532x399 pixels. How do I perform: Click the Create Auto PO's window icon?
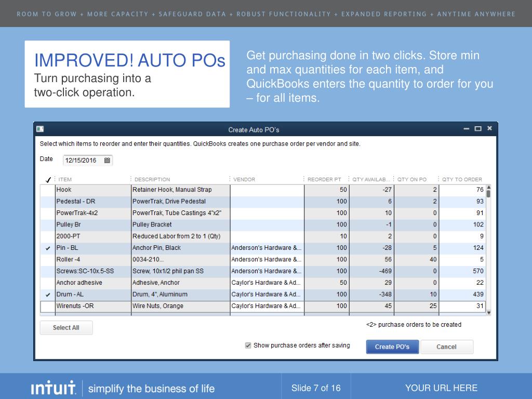click(40, 129)
